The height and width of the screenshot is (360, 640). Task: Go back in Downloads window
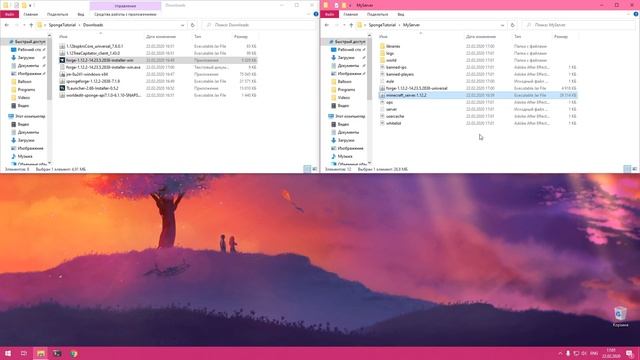[x=7, y=25]
